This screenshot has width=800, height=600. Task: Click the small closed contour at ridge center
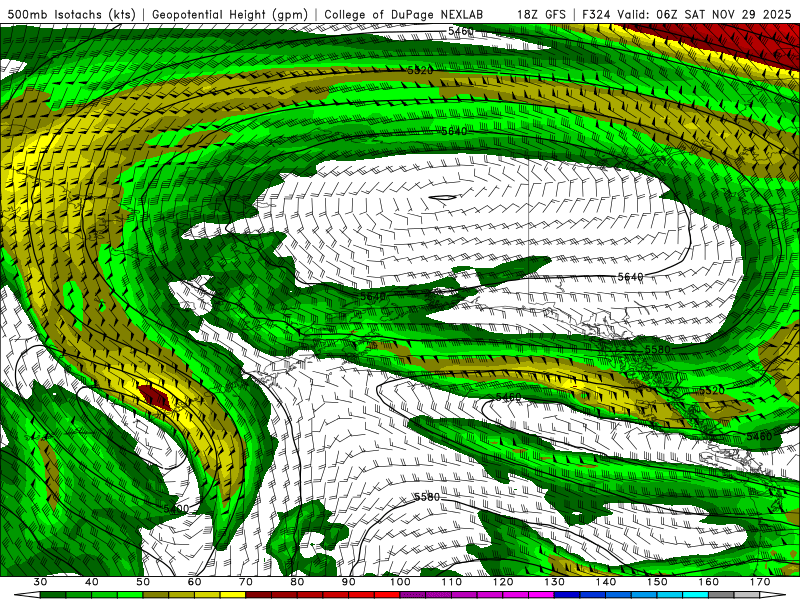click(x=442, y=198)
